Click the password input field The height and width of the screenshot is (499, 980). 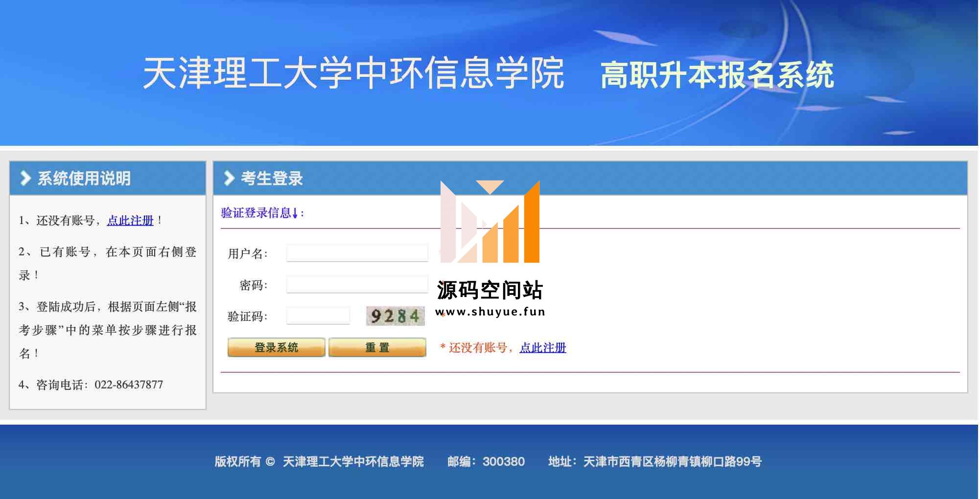357,285
